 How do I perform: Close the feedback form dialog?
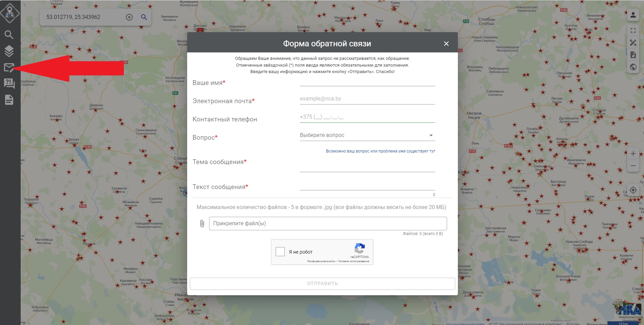coord(446,44)
